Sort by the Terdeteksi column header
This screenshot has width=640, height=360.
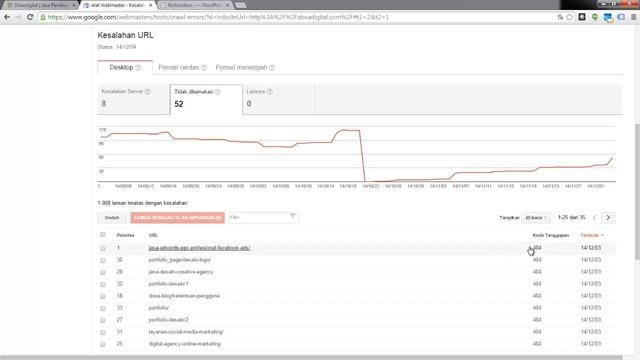click(x=591, y=235)
